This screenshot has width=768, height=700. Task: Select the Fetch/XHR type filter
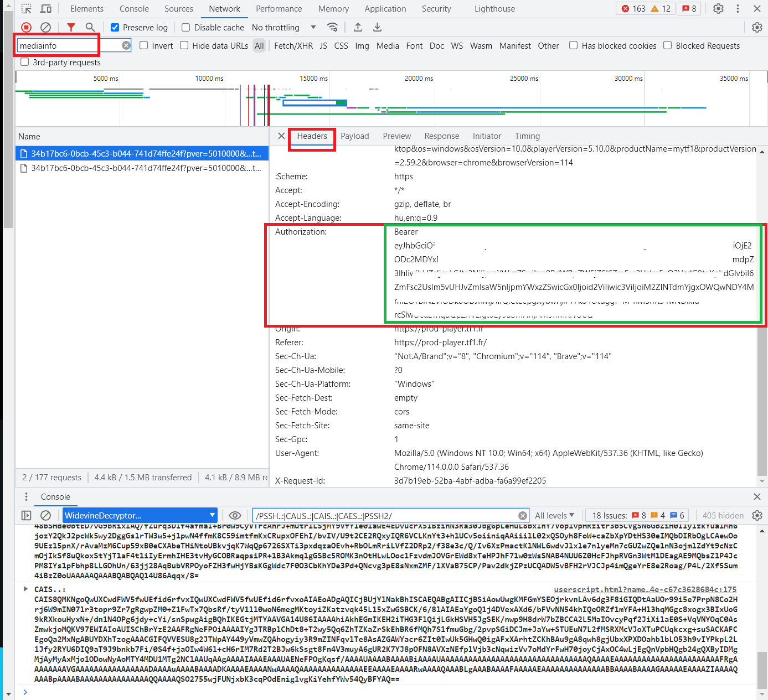click(x=293, y=46)
